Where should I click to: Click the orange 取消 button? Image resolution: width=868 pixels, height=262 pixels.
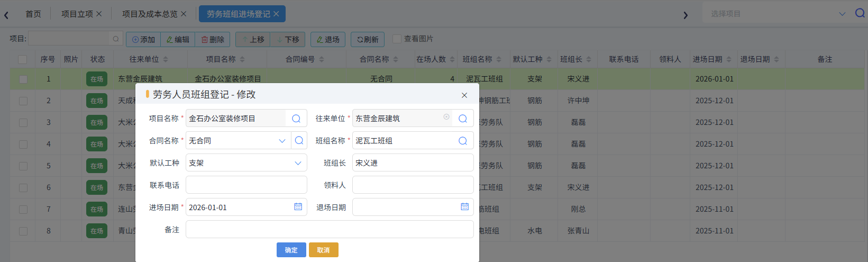tap(323, 250)
